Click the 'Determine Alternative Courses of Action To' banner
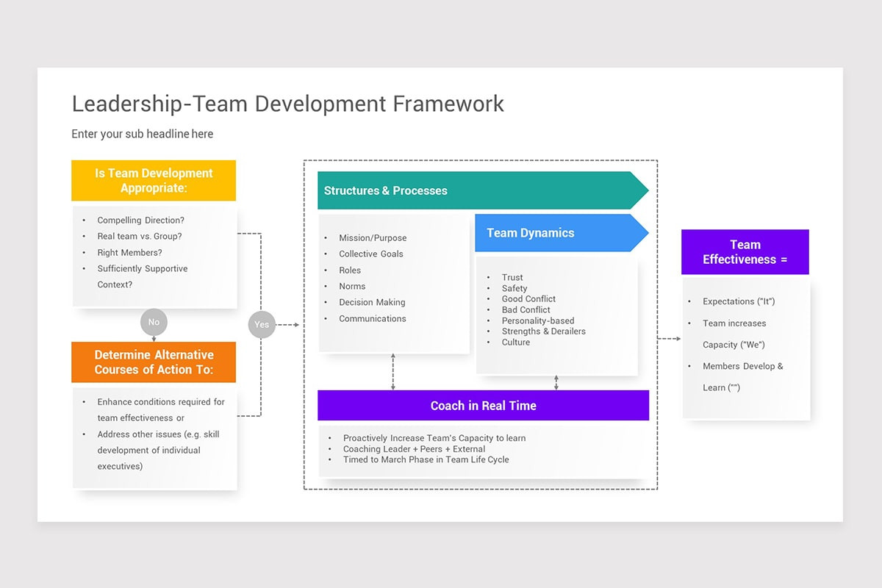 click(154, 362)
